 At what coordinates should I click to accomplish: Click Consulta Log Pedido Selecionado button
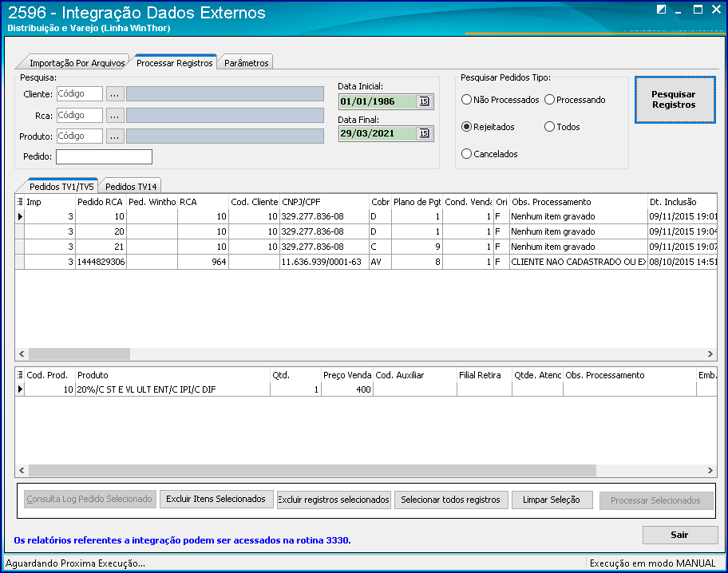coord(89,499)
